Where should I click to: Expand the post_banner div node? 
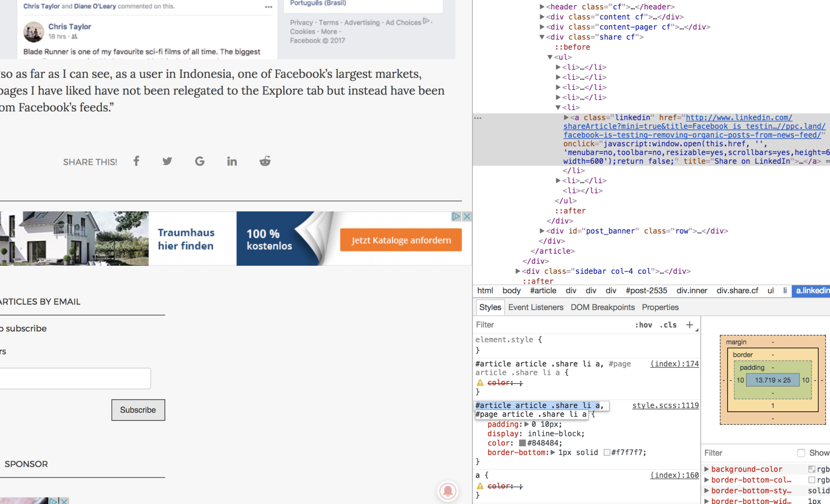(542, 231)
